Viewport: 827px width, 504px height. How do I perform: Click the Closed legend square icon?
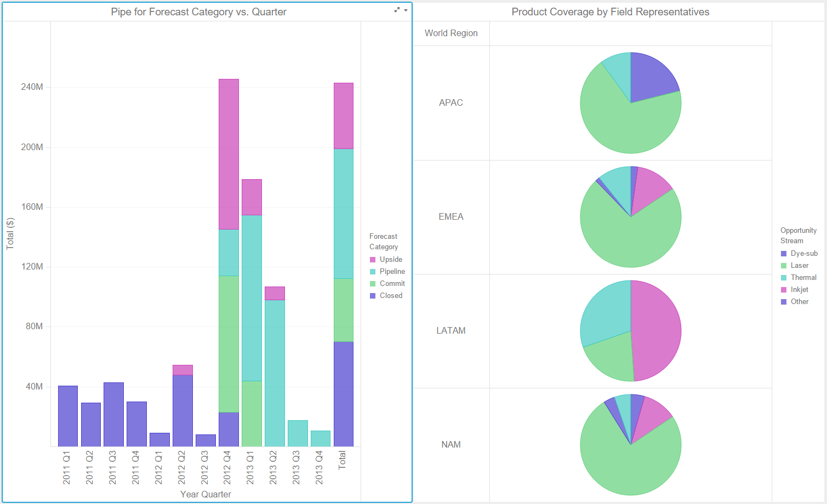tap(373, 296)
